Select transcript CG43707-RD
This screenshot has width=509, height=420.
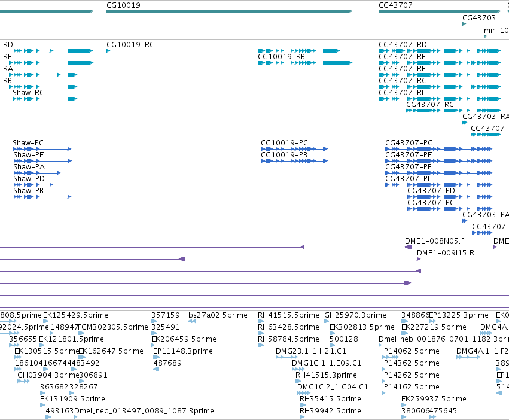[x=440, y=51]
